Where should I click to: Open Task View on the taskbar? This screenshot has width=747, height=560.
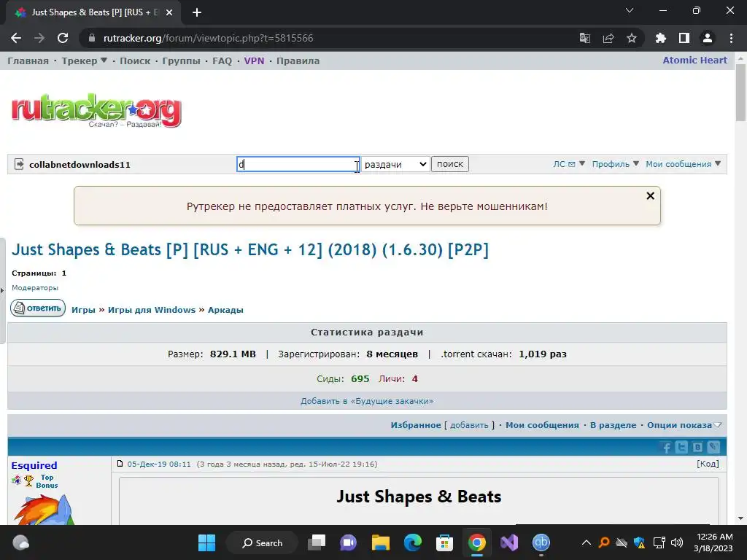317,542
